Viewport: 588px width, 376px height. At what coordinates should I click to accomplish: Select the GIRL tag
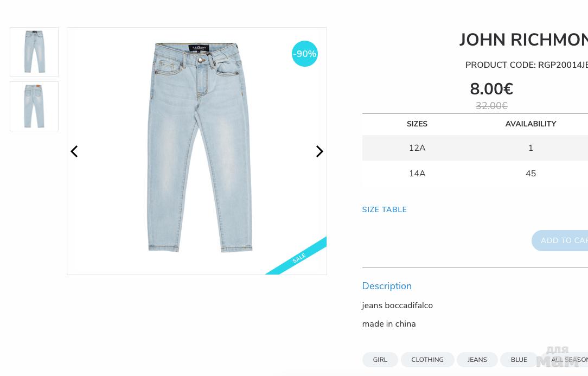click(380, 360)
